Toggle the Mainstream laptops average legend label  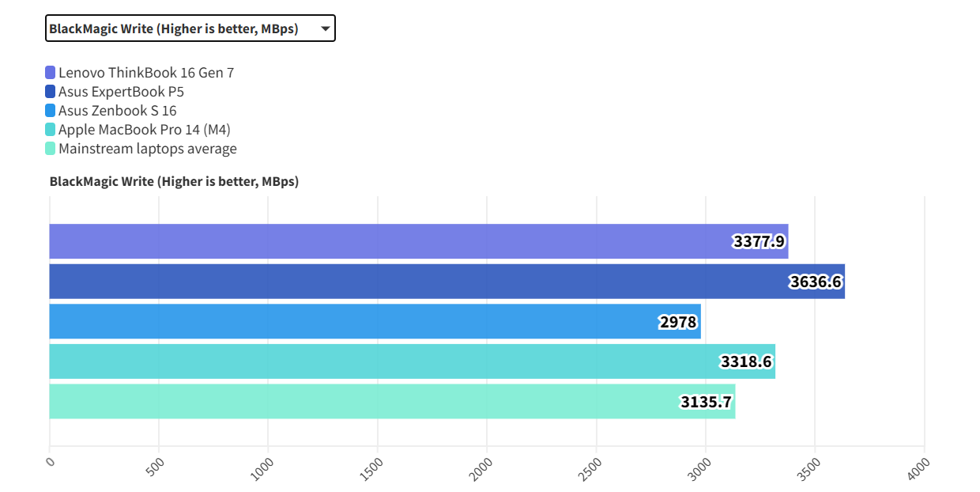[x=148, y=149]
